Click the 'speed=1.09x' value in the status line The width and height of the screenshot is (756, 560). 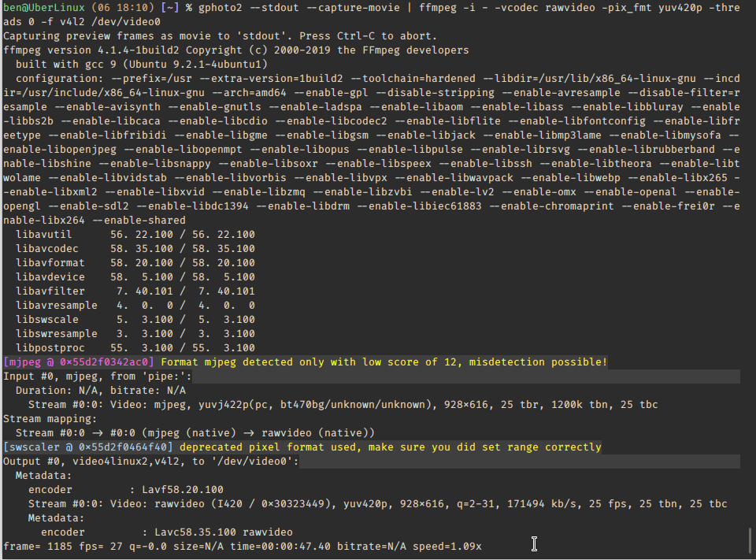point(447,547)
